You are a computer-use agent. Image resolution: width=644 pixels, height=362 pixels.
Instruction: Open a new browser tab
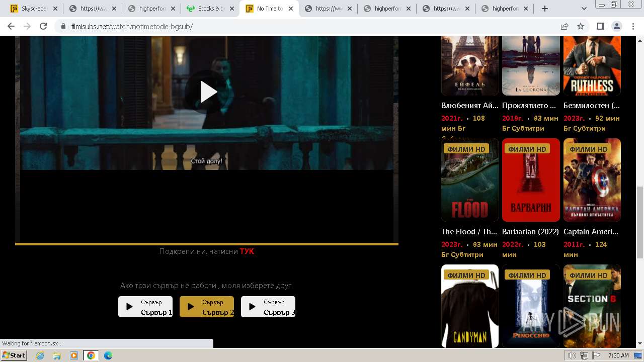tap(545, 9)
